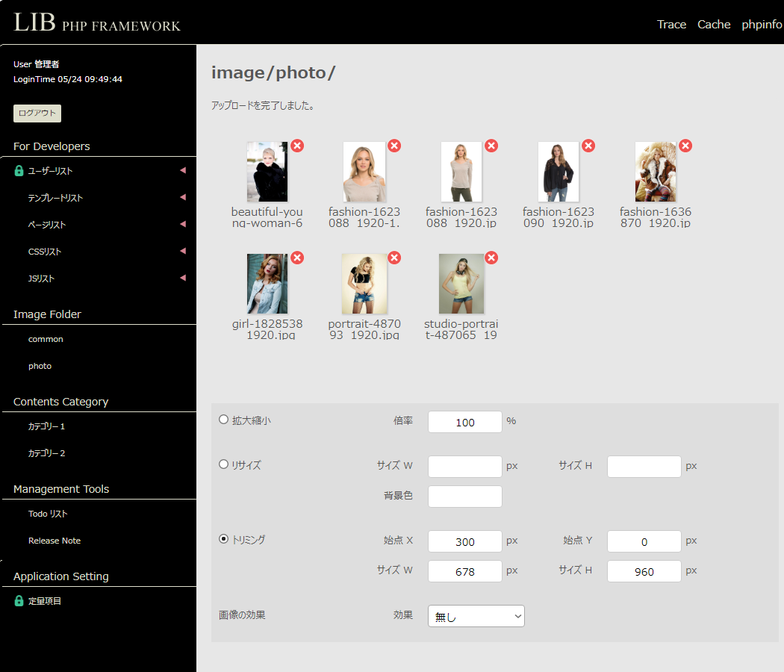Remove the portrait-487093 image
Image resolution: width=784 pixels, height=672 pixels.
click(x=394, y=258)
